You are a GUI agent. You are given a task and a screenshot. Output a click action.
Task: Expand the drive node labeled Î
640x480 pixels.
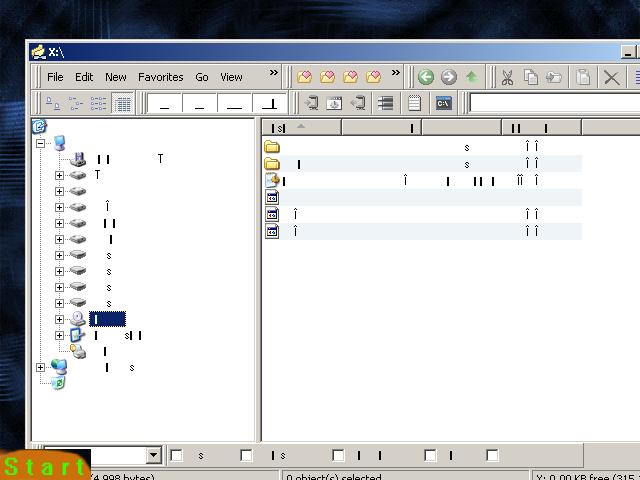(59, 207)
